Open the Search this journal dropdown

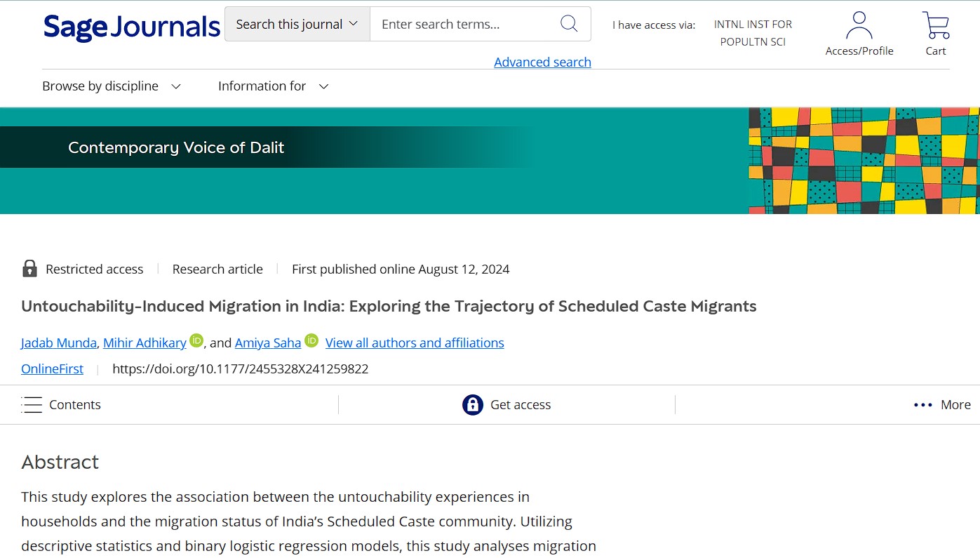pyautogui.click(x=296, y=23)
